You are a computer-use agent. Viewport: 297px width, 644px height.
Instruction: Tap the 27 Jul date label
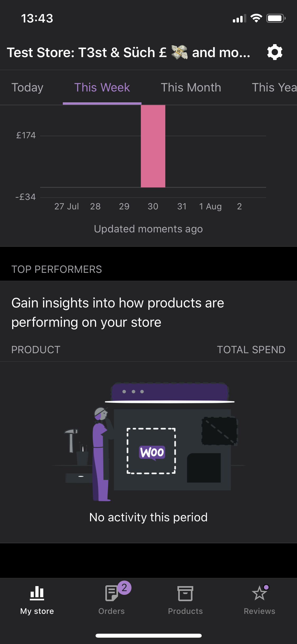click(67, 206)
